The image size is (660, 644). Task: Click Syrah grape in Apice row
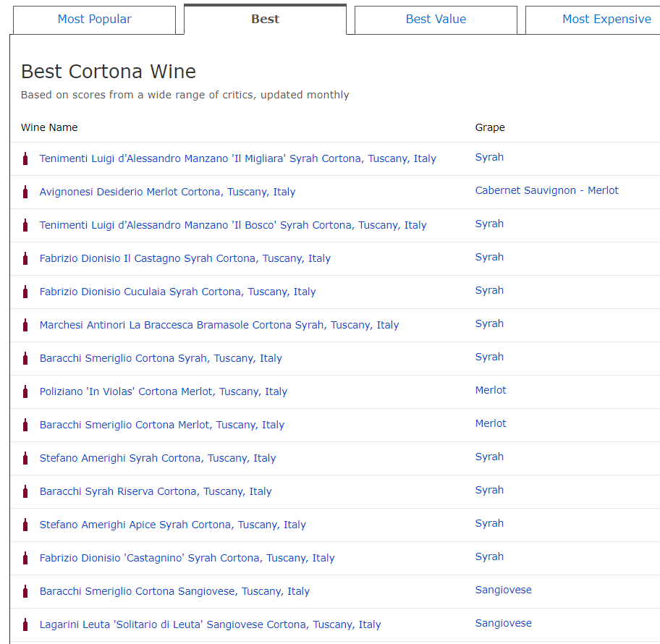pos(489,523)
